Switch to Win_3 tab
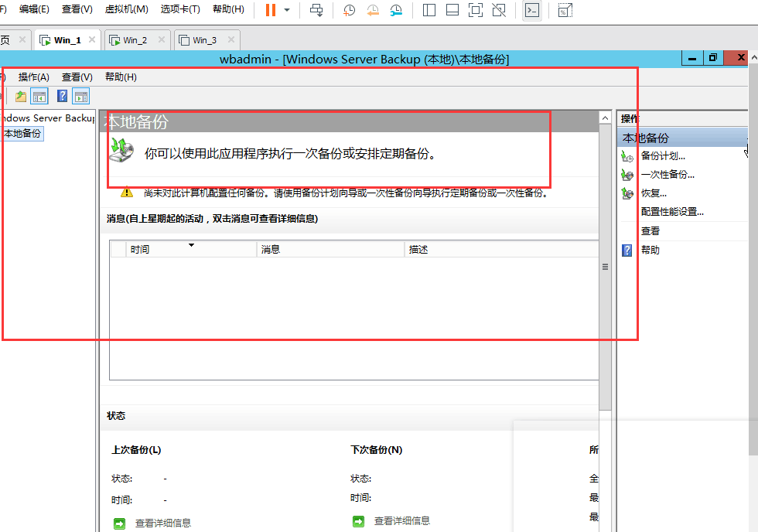Viewport: 758px width, 532px height. (x=204, y=40)
